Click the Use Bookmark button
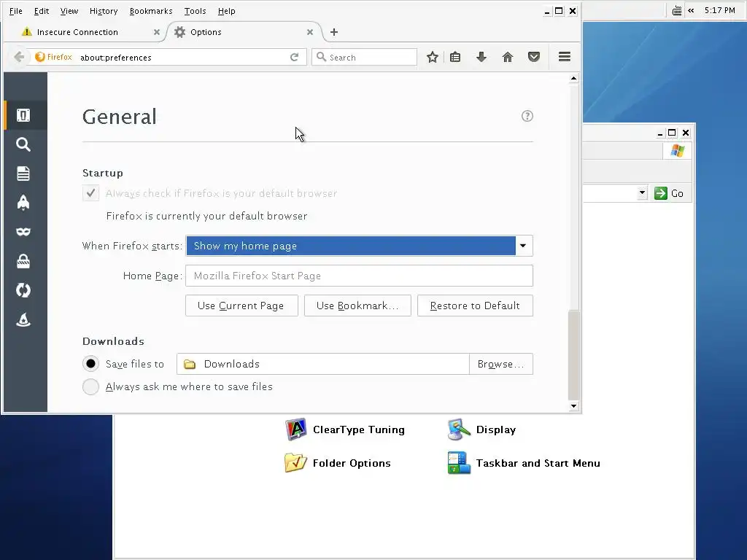 (x=357, y=306)
